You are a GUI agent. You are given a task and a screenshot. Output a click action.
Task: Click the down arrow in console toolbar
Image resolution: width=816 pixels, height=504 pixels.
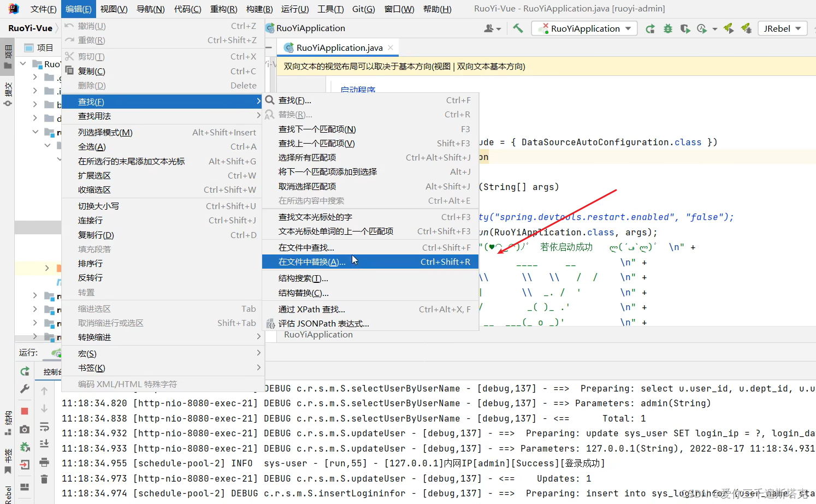[44, 408]
